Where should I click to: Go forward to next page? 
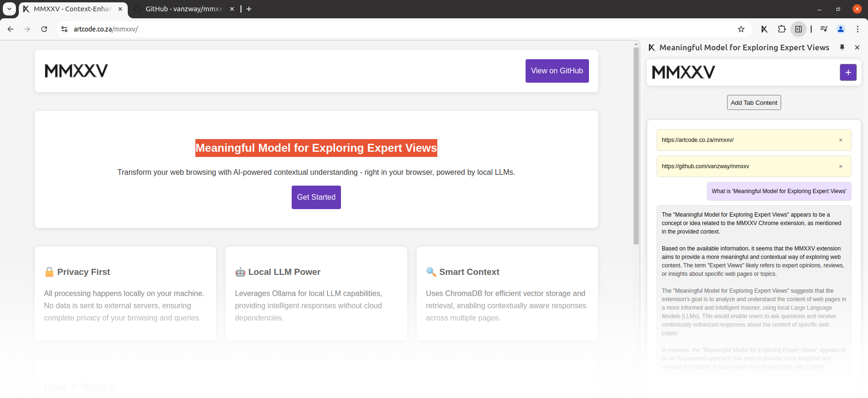[x=27, y=29]
